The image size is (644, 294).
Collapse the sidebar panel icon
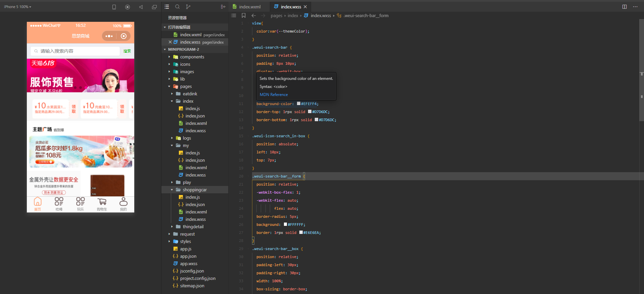(x=223, y=7)
